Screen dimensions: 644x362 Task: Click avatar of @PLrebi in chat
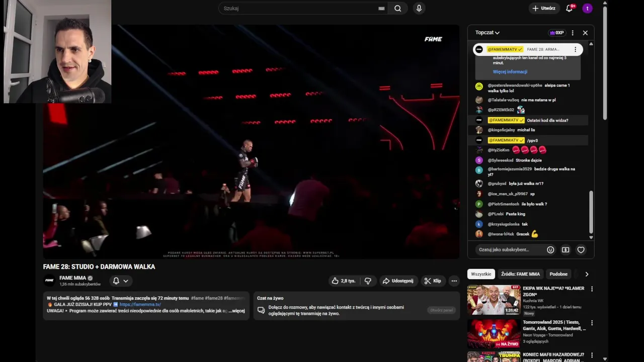479,214
